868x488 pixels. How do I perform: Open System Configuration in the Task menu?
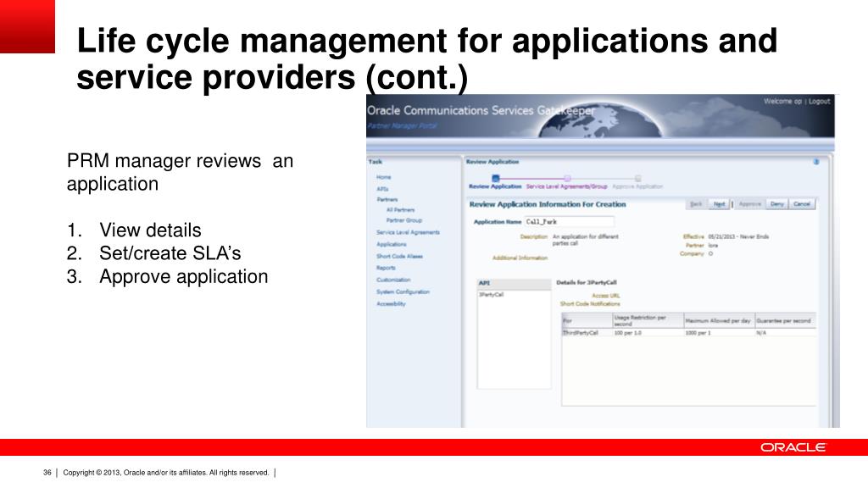[x=403, y=291]
